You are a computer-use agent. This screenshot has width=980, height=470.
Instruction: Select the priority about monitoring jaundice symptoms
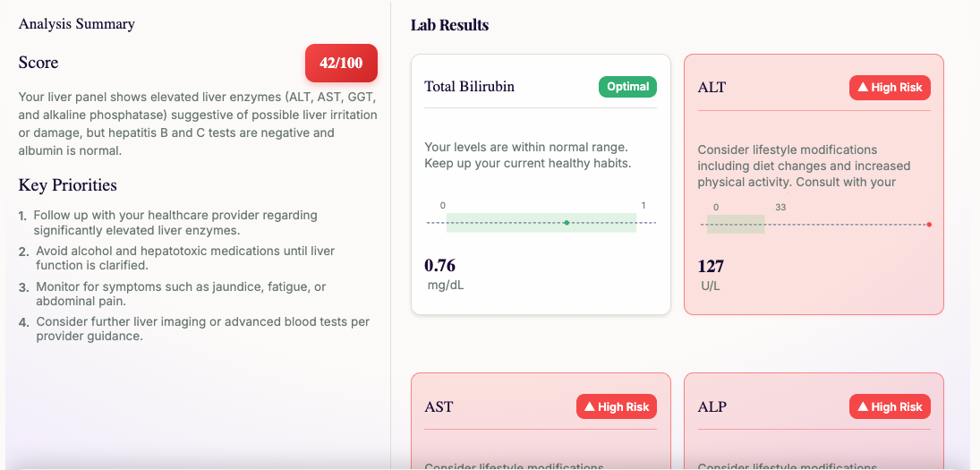coord(181,294)
